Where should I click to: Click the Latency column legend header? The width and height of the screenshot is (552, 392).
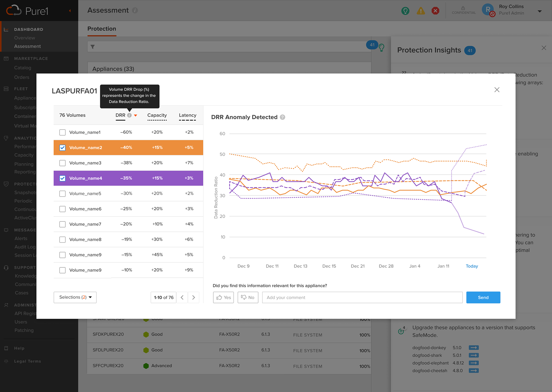[x=187, y=115]
